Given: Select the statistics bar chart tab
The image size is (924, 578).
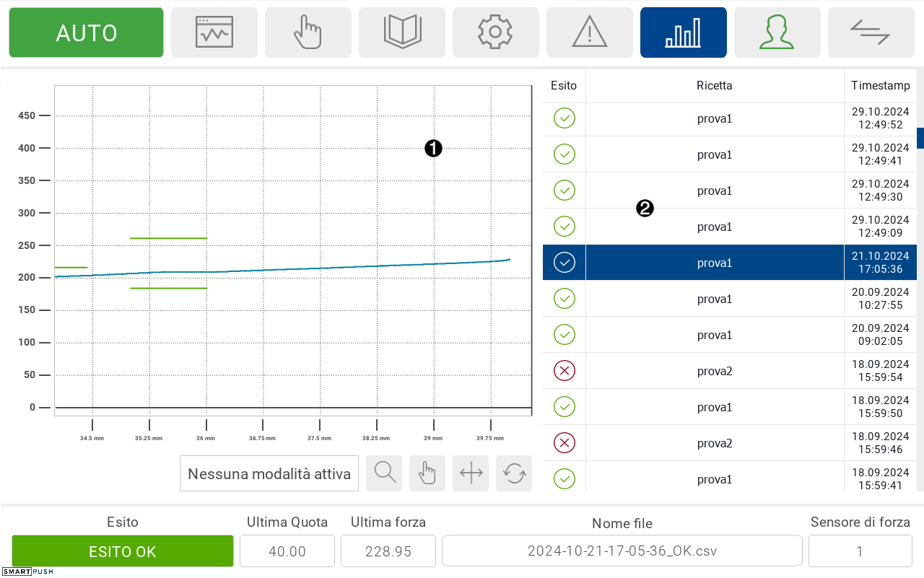Looking at the screenshot, I should (x=684, y=32).
